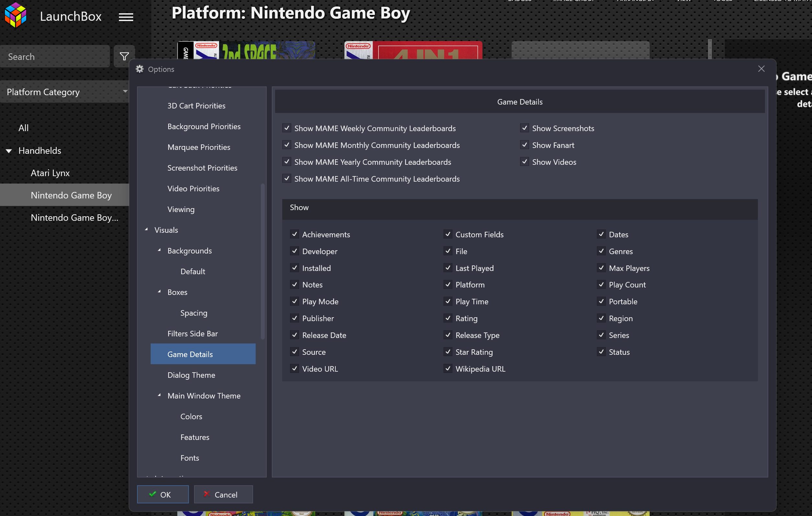This screenshot has width=812, height=516.
Task: Select Spacing under Boxes
Action: (x=193, y=313)
